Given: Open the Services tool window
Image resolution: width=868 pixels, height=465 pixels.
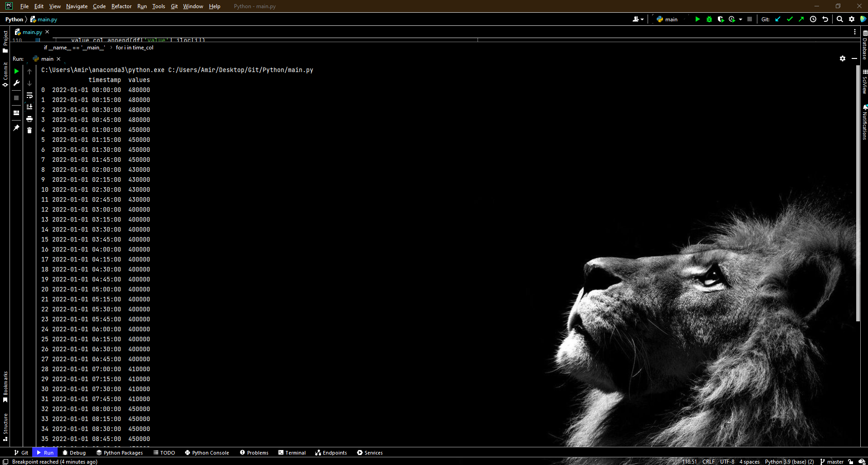Looking at the screenshot, I should [x=370, y=452].
